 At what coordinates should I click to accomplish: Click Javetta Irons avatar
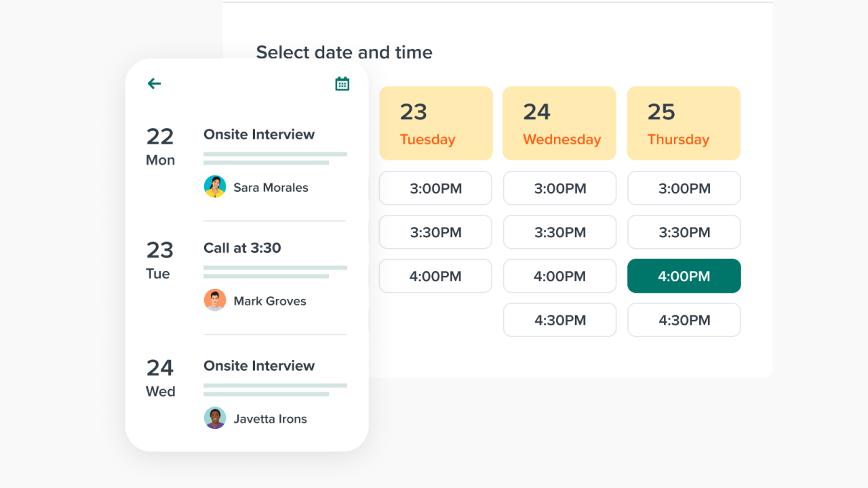pyautogui.click(x=215, y=418)
